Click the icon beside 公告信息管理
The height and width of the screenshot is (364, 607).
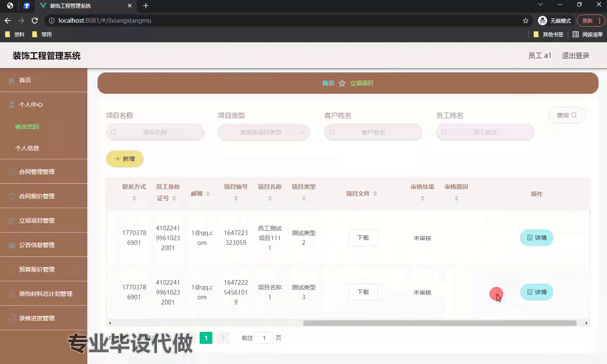11,245
